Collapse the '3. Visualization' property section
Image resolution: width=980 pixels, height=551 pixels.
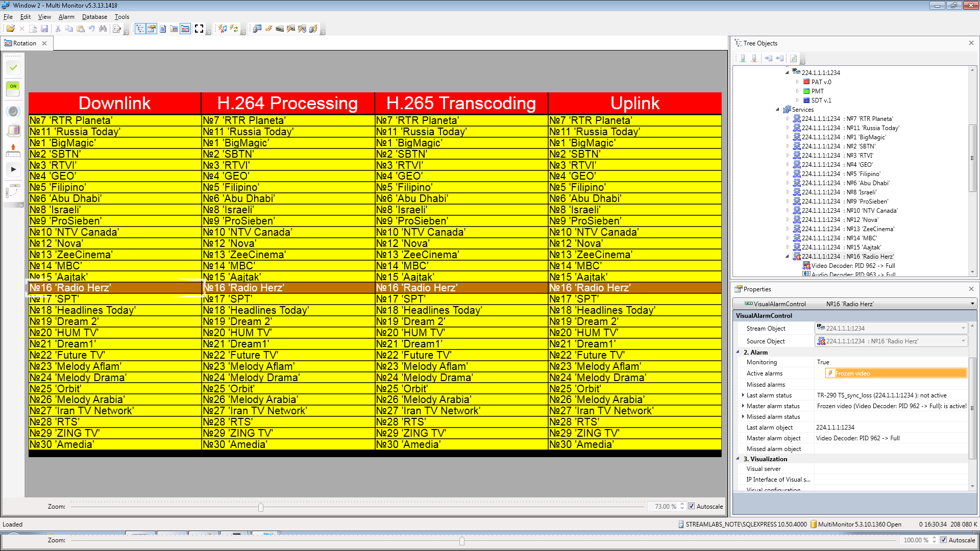[738, 459]
